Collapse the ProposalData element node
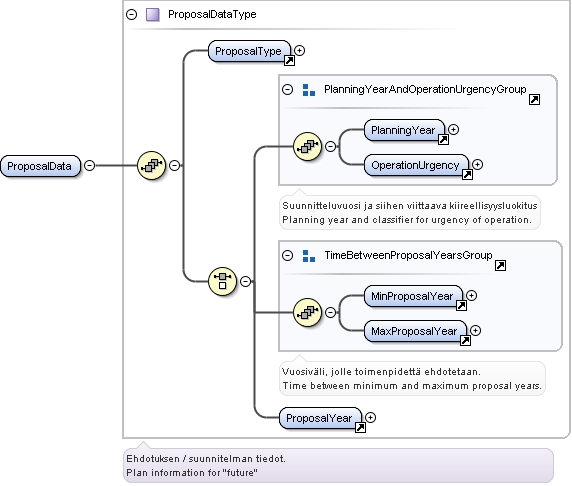572x486 pixels. (x=89, y=166)
